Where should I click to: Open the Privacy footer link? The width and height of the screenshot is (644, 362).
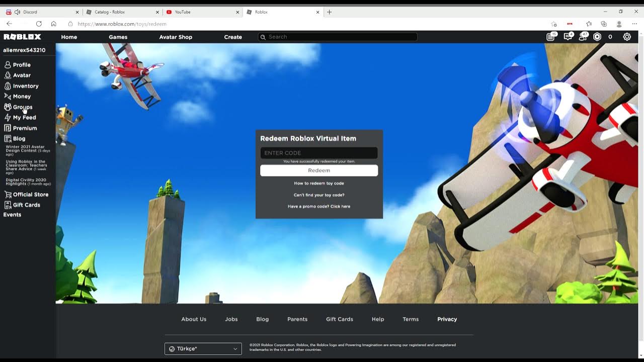tap(447, 319)
